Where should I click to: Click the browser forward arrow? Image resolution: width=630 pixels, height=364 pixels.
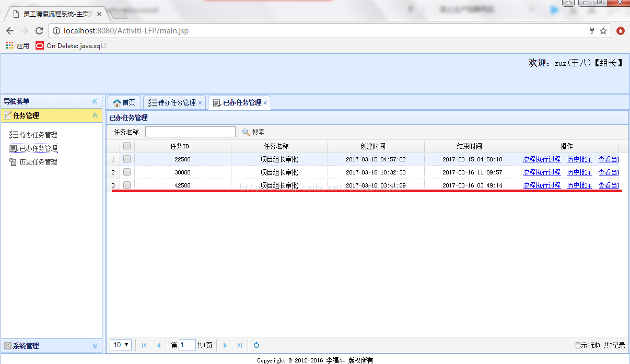click(x=24, y=31)
